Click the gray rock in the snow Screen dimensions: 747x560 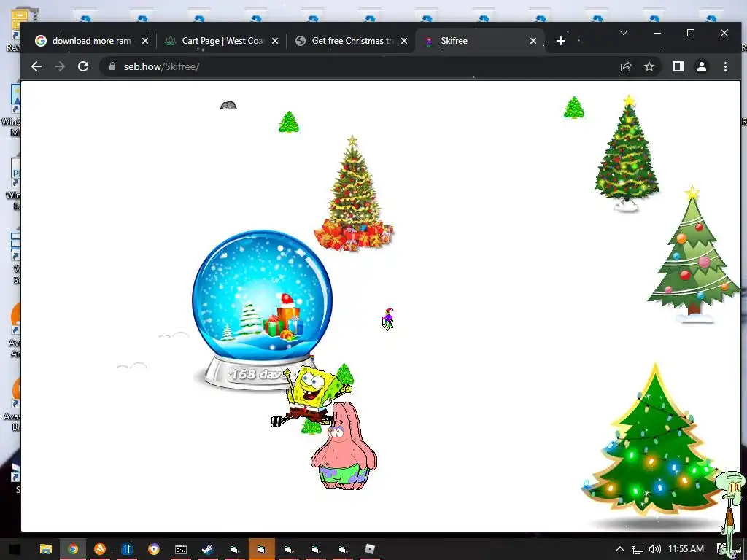[x=228, y=105]
